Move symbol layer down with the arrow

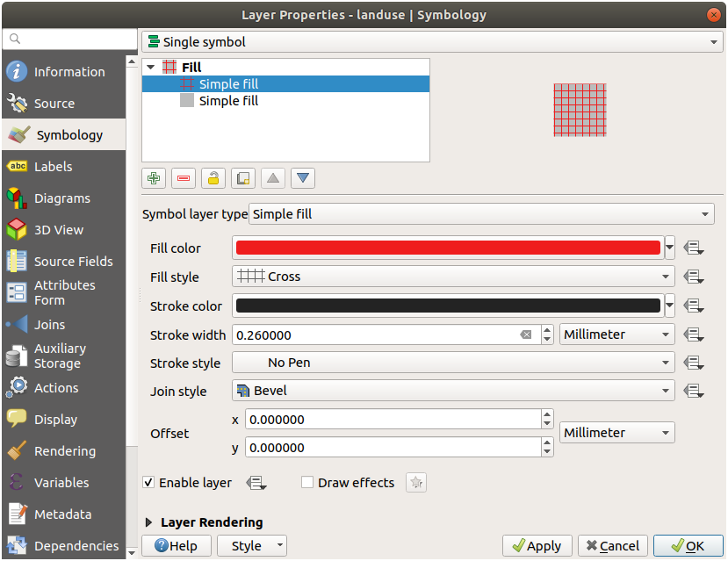304,178
